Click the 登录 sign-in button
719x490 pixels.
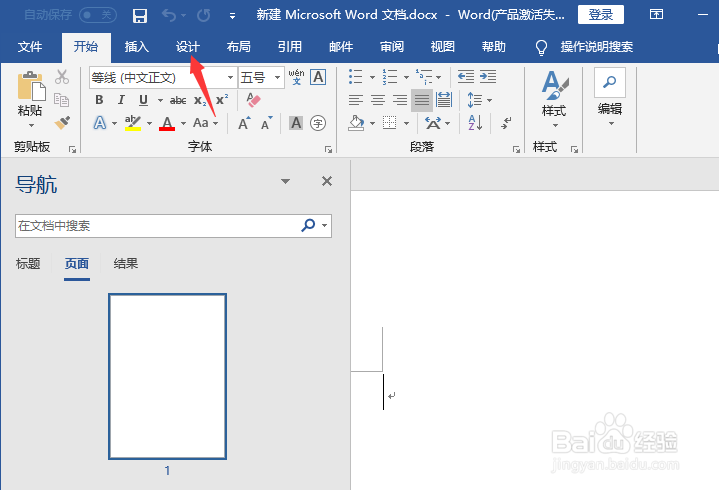coord(601,15)
